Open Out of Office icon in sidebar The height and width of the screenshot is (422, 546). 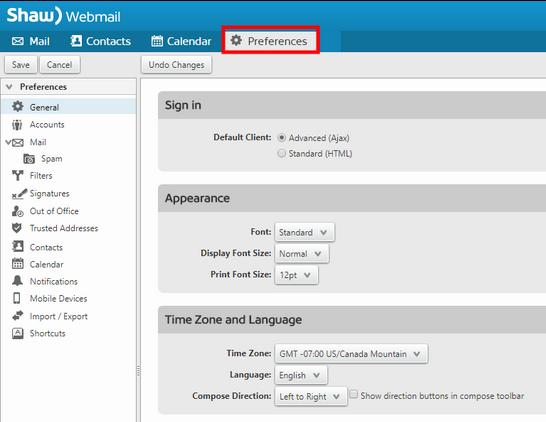tap(17, 211)
